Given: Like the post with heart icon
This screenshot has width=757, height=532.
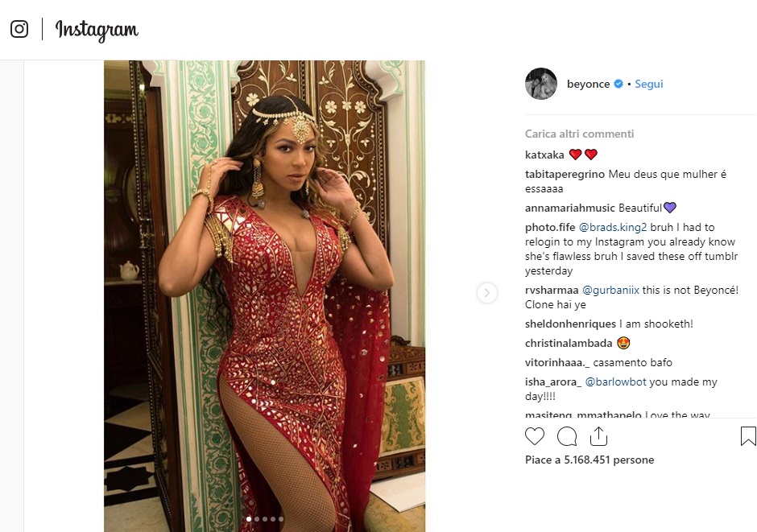Looking at the screenshot, I should 535,436.
